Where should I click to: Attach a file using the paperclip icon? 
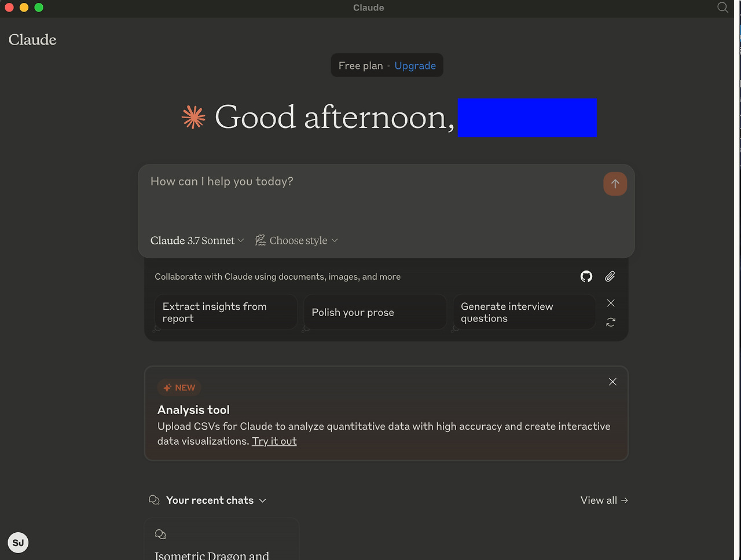610,276
